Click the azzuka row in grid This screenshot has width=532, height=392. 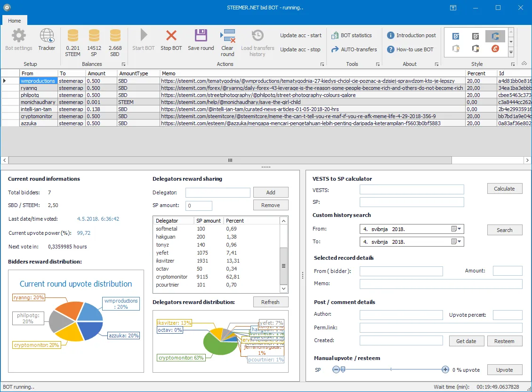pyautogui.click(x=266, y=123)
